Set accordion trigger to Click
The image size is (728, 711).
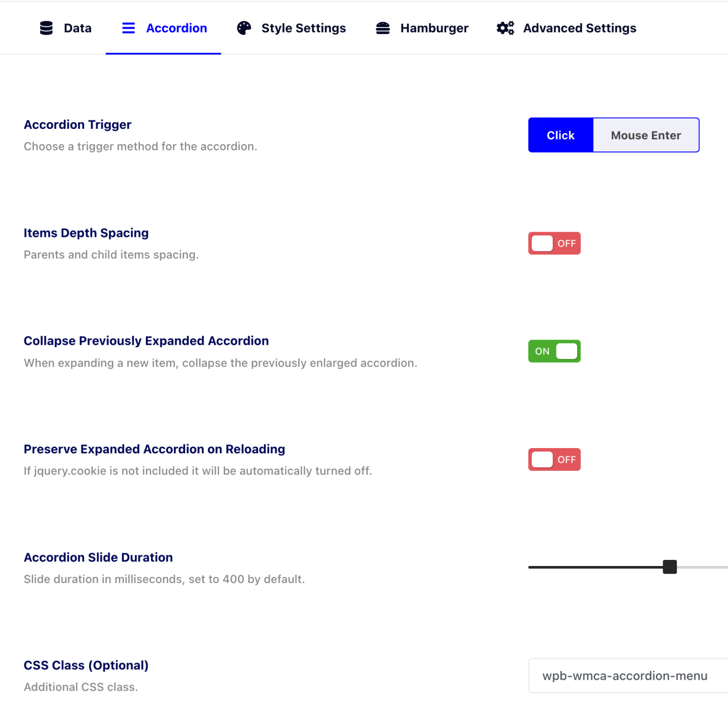[561, 135]
